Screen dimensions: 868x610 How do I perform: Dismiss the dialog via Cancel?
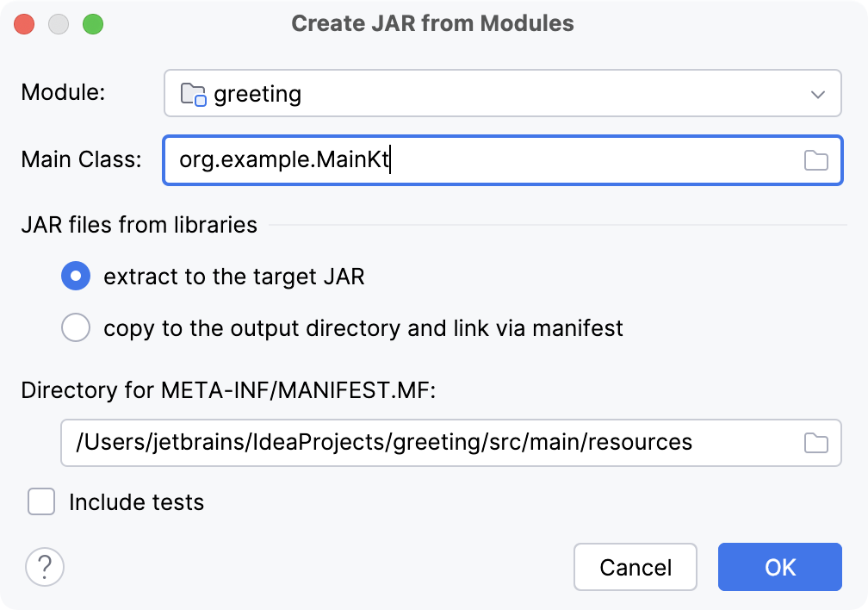point(635,567)
